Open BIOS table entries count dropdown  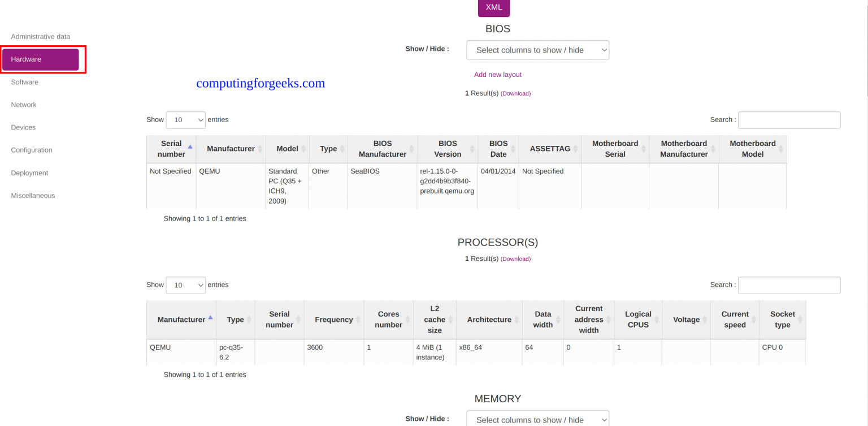(x=185, y=120)
